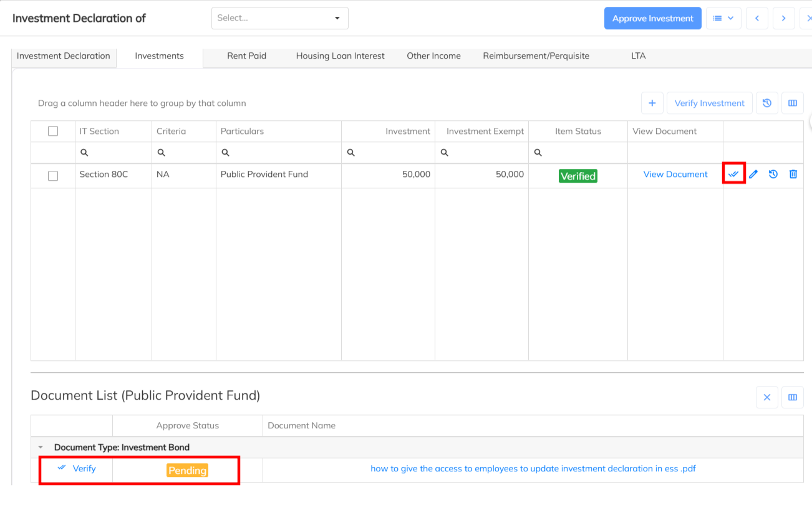This screenshot has width=812, height=505.
Task: Click the double-check verify icon in PPF row
Action: coord(733,175)
